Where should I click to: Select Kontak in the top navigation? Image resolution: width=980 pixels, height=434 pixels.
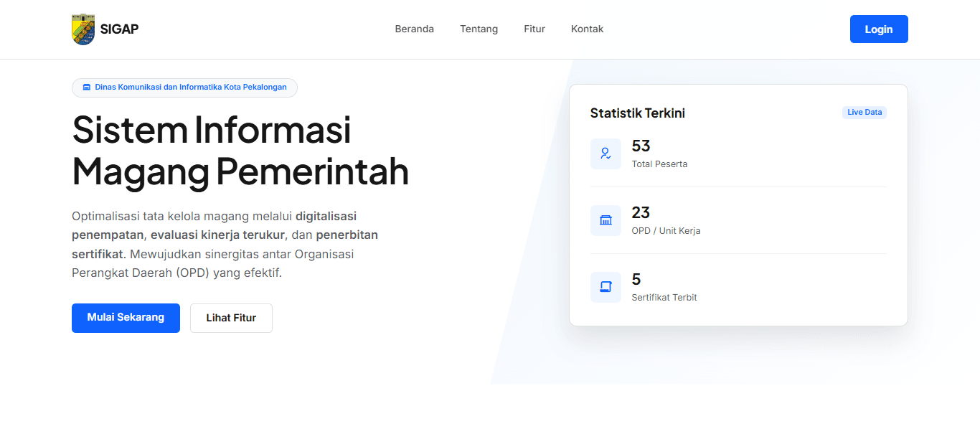[587, 29]
